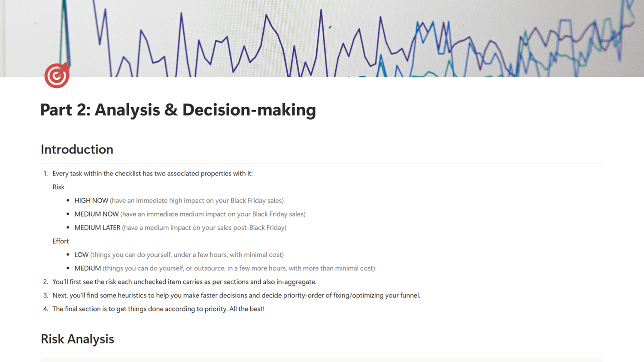Screen dimensions: 644x362
Task: Click the divider line below Introduction heading
Action: coord(321,163)
